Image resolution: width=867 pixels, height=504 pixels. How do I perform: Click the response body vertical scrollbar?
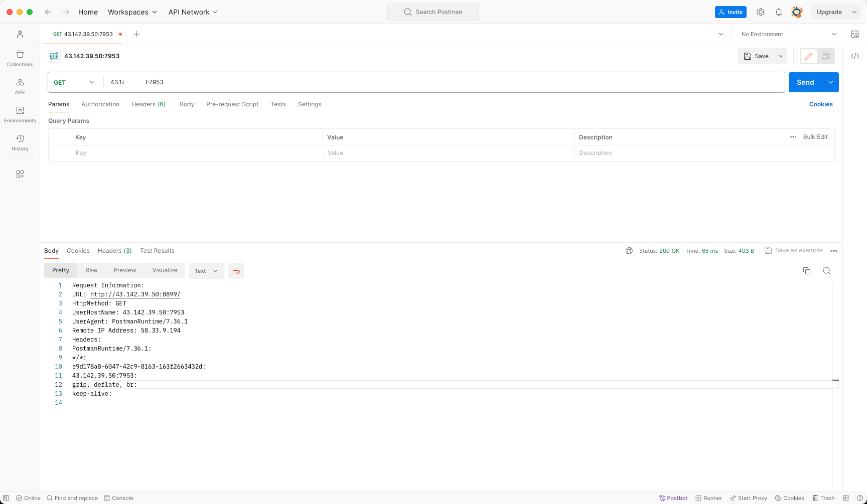(x=835, y=381)
